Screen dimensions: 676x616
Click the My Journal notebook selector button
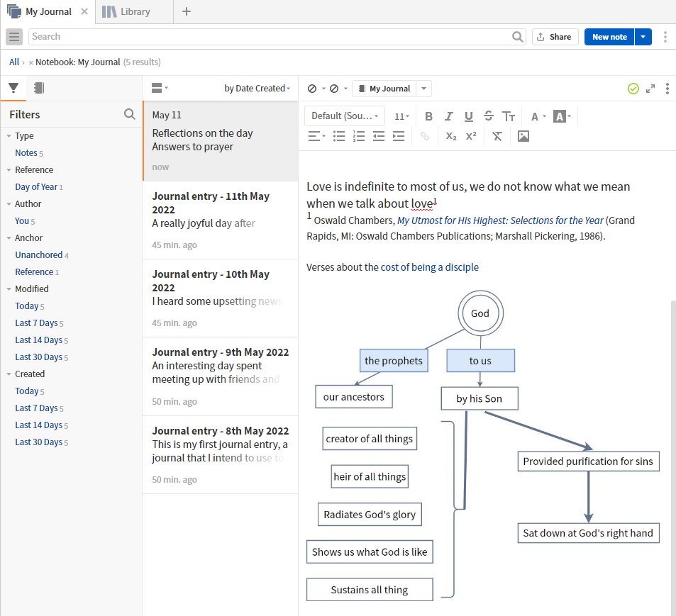[384, 89]
